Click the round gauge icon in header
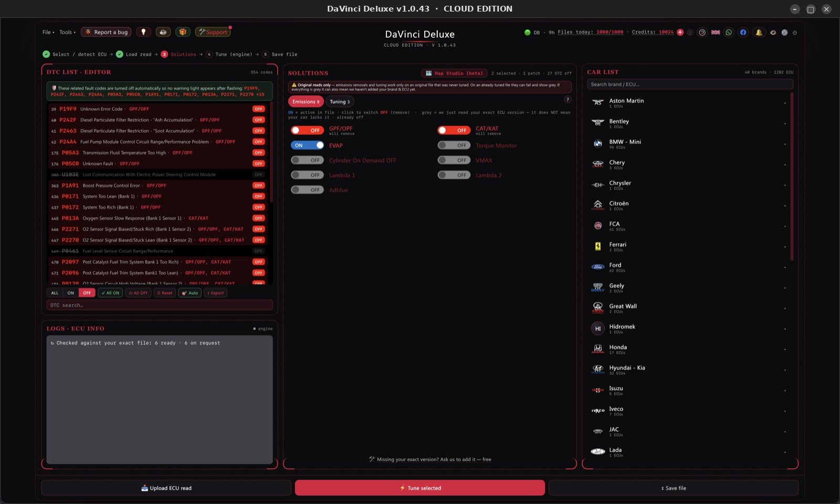The width and height of the screenshot is (840, 504). coord(702,33)
